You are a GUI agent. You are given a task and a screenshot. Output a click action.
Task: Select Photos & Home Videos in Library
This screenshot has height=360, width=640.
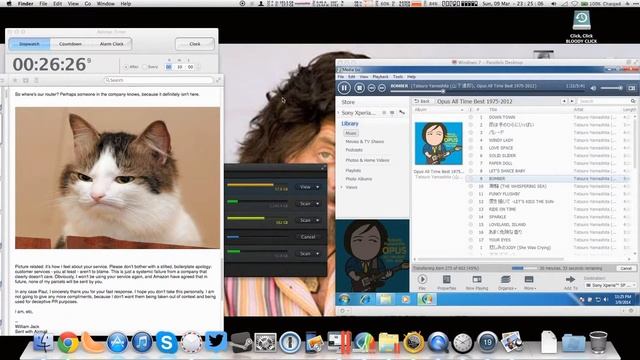click(367, 160)
